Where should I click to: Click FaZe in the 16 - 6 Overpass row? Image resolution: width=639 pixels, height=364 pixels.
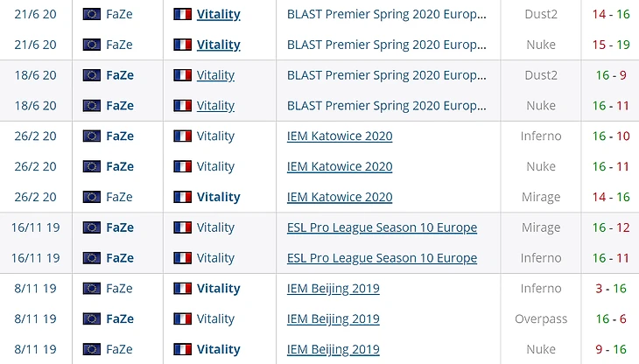120,319
